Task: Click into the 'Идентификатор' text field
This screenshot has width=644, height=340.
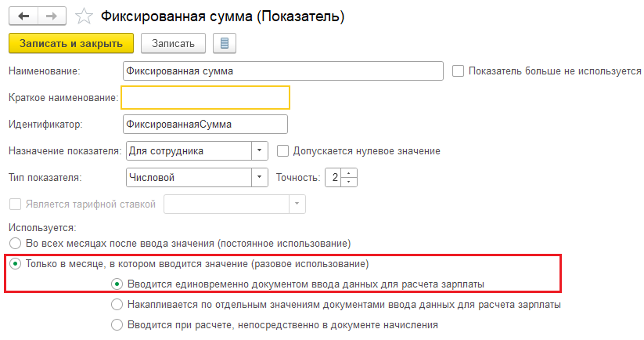Action: (x=205, y=124)
